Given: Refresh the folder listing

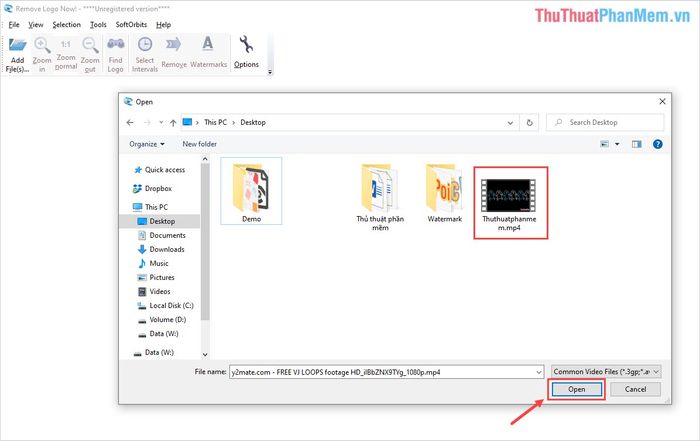Looking at the screenshot, I should [x=529, y=123].
